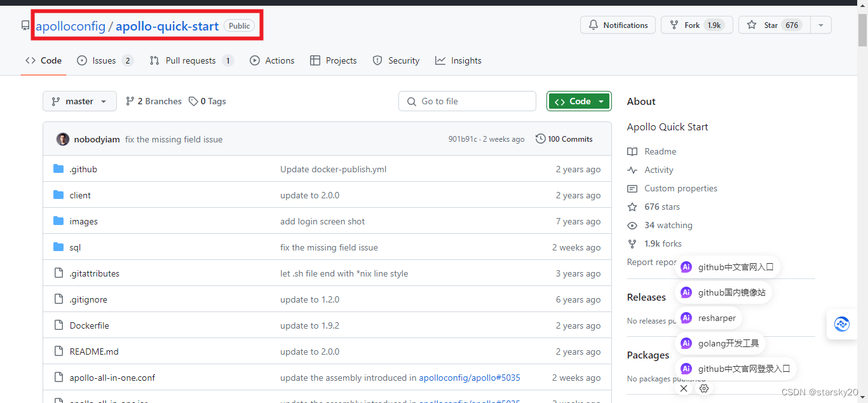Open the let .sh file end with *nix commit
The image size is (868, 403).
point(344,273)
